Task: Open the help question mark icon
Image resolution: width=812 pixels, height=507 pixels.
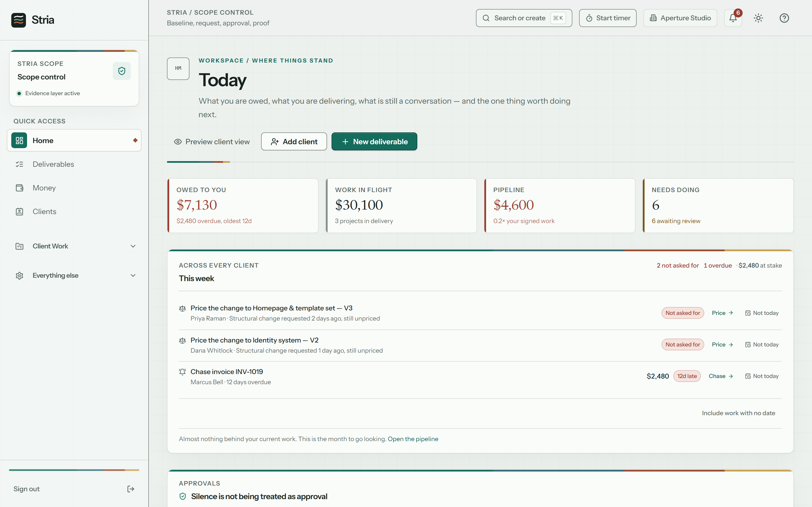Action: 784,18
